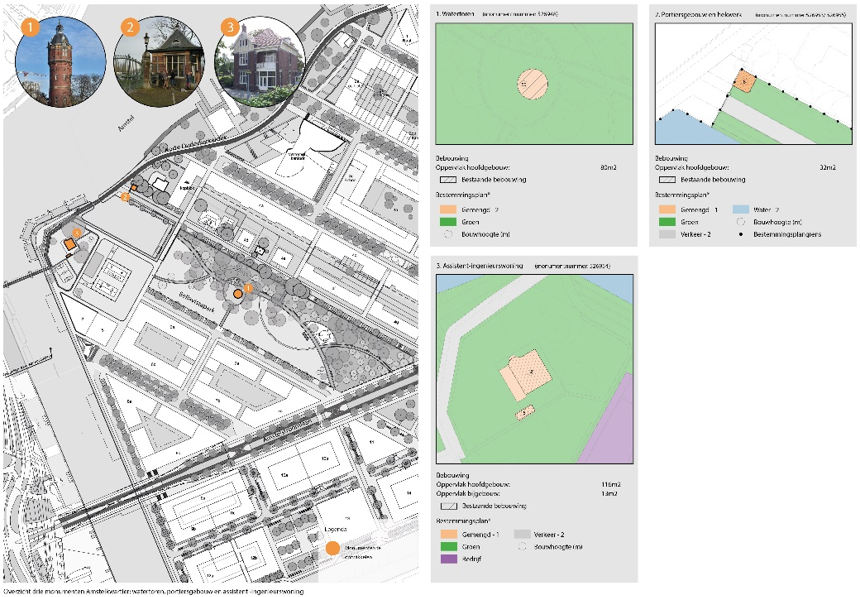The image size is (860, 597).
Task: Click the orange number 2 badge on the gatehouse photo
Action: (x=130, y=27)
